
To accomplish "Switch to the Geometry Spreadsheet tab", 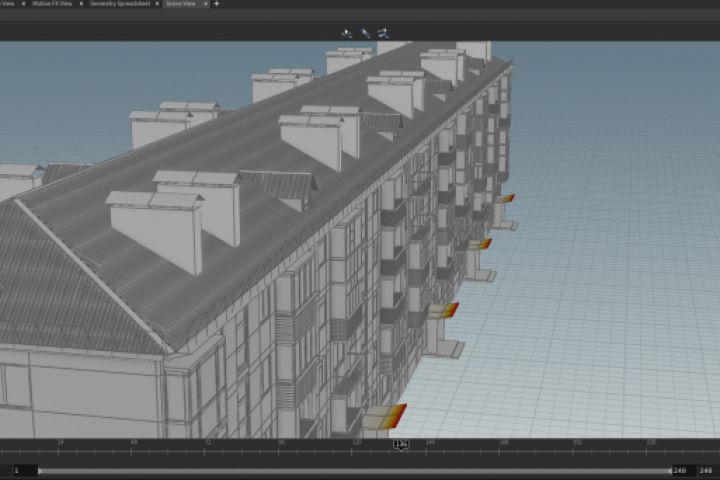I will click(x=121, y=4).
